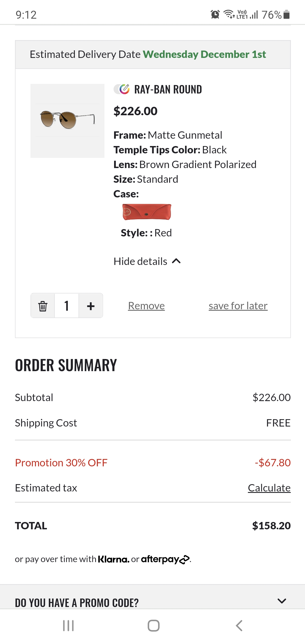The width and height of the screenshot is (305, 644).
Task: Calculate the estimated tax
Action: coord(269,488)
